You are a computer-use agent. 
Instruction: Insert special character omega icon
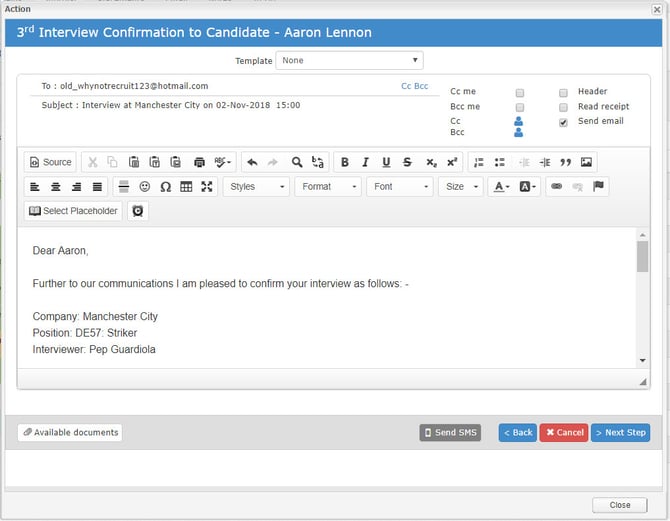coord(165,187)
